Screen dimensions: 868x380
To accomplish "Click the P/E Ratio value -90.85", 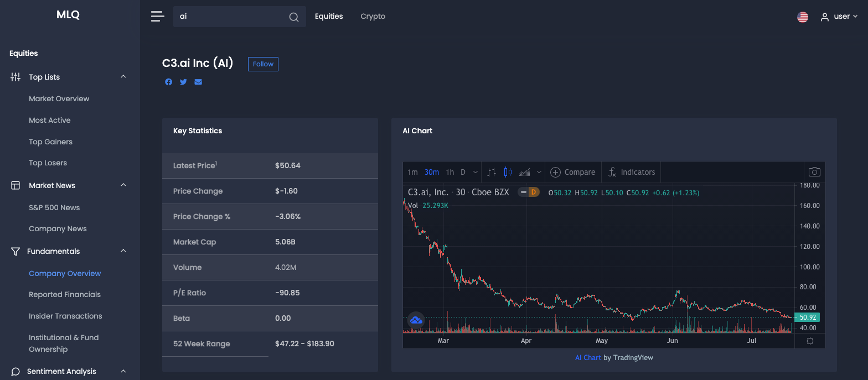I will [x=287, y=293].
